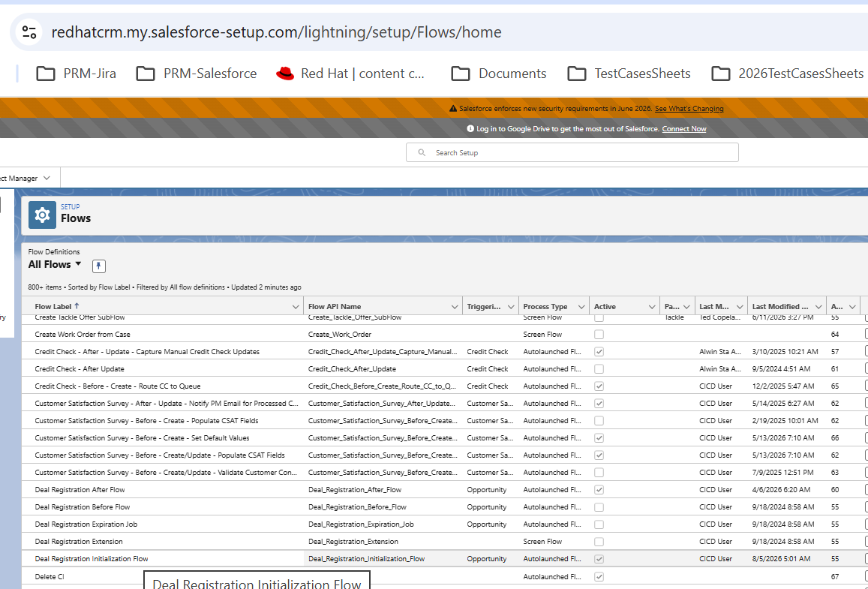Image resolution: width=868 pixels, height=589 pixels.
Task: Click the Connect Now link
Action: pos(684,129)
